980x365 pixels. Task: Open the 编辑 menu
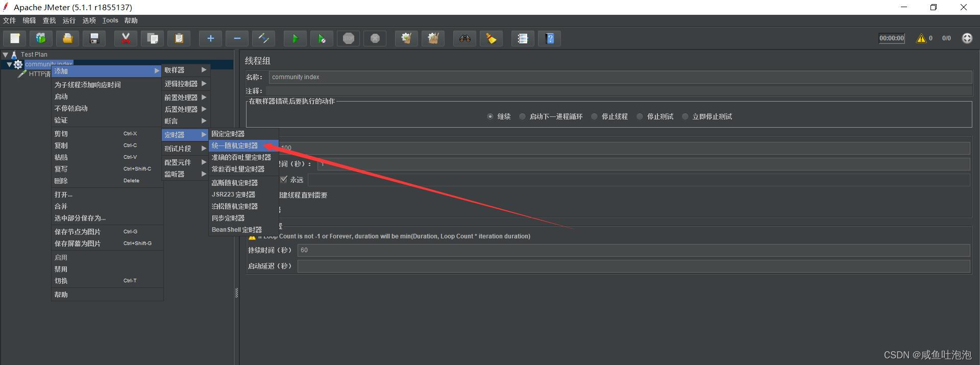[29, 20]
